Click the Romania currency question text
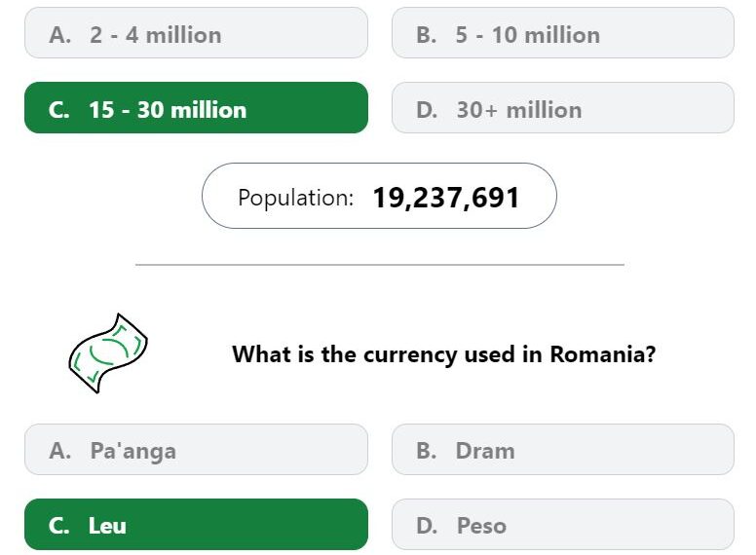 pyautogui.click(x=443, y=354)
